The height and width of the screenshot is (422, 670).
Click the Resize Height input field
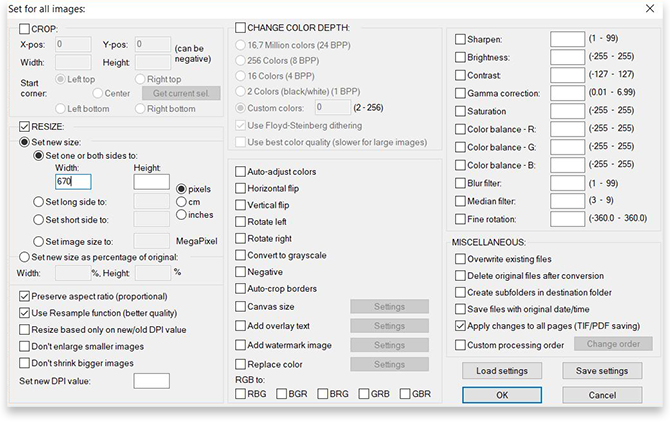click(151, 182)
